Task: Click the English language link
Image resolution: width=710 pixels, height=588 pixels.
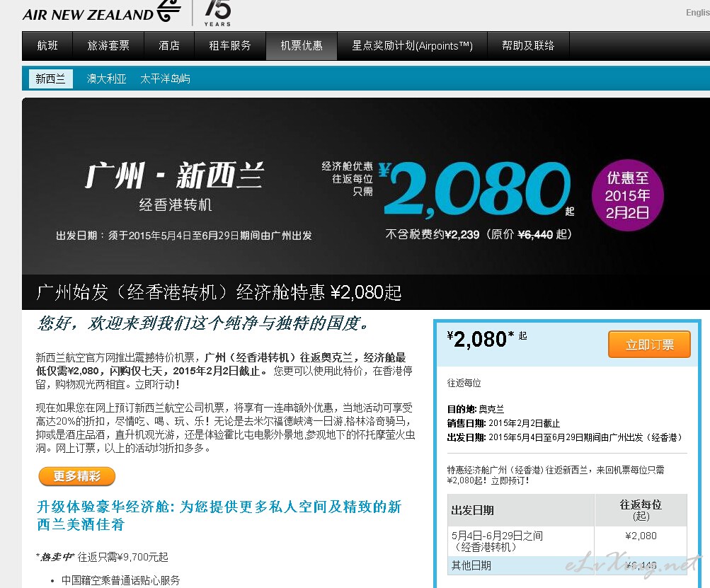Action: pyautogui.click(x=698, y=13)
